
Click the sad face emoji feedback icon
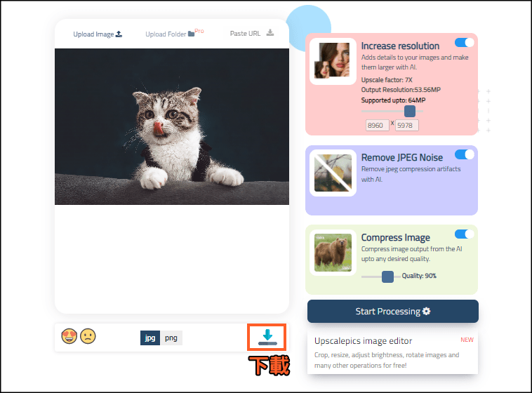[x=88, y=336]
